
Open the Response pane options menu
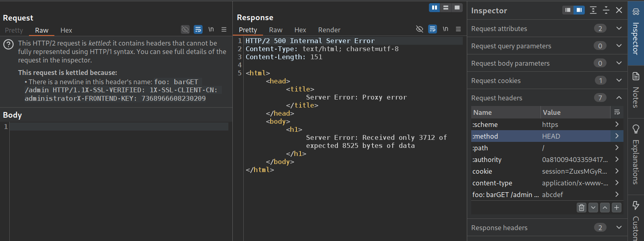458,29
